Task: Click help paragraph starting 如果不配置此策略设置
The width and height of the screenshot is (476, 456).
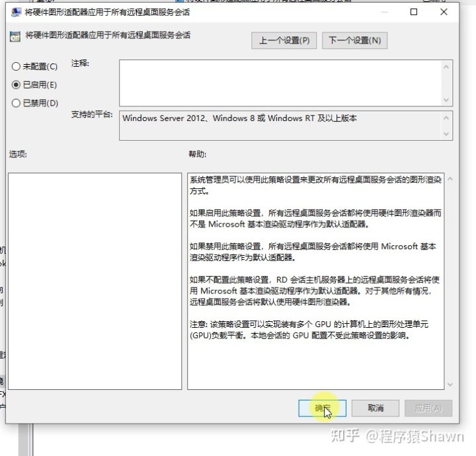Action: tap(315, 291)
